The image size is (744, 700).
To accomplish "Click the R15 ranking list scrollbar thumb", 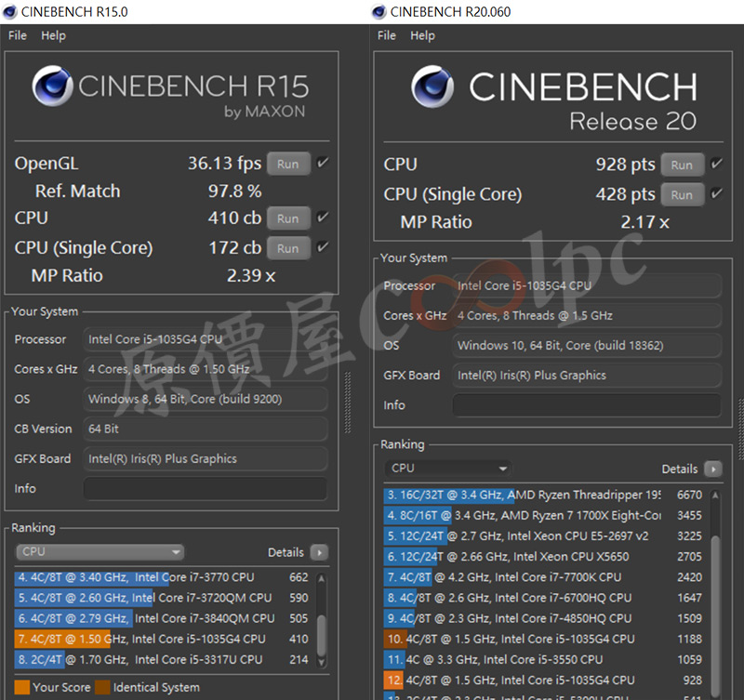I will click(322, 635).
